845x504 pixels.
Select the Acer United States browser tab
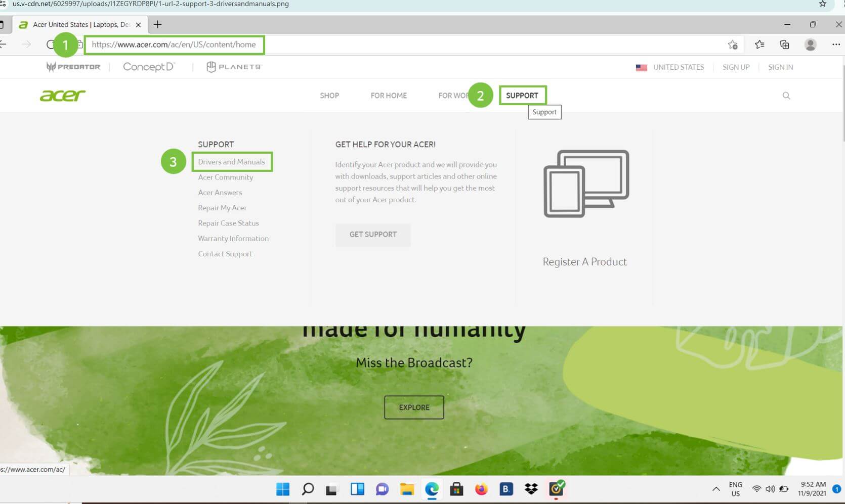click(76, 24)
